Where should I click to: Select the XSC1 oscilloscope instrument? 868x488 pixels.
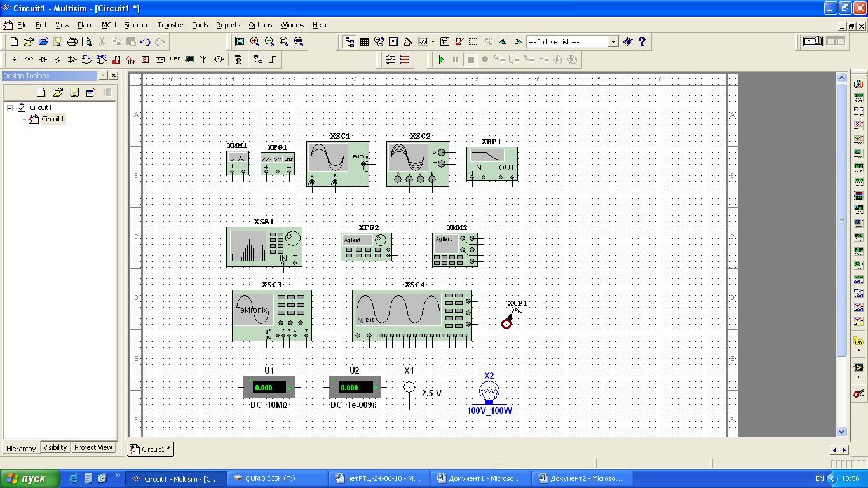[x=337, y=164]
